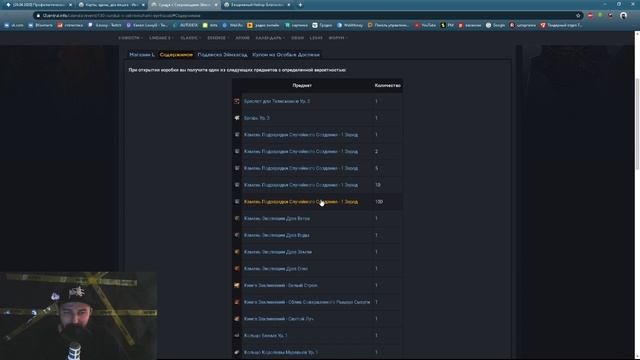Expand the CLASSIC navigation menu
The width and height of the screenshot is (640, 360).
(190, 38)
